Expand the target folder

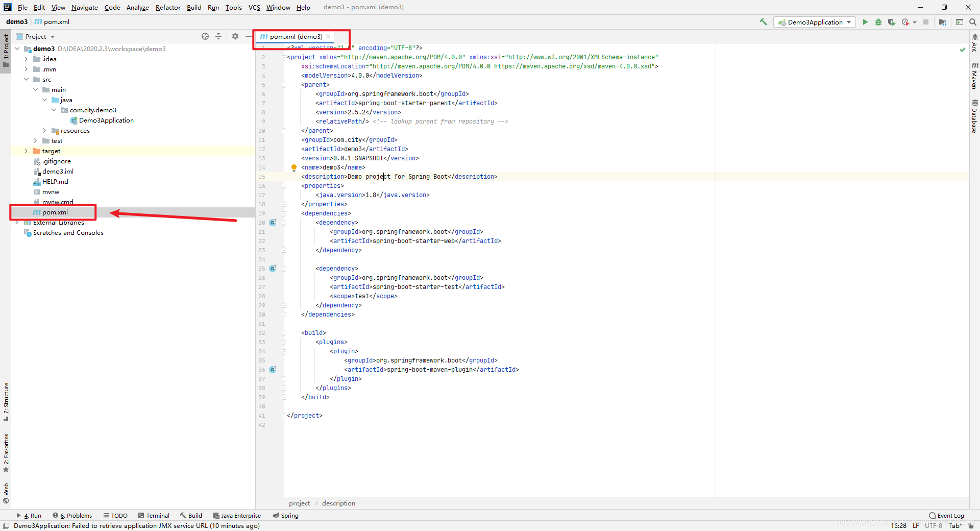click(x=27, y=151)
